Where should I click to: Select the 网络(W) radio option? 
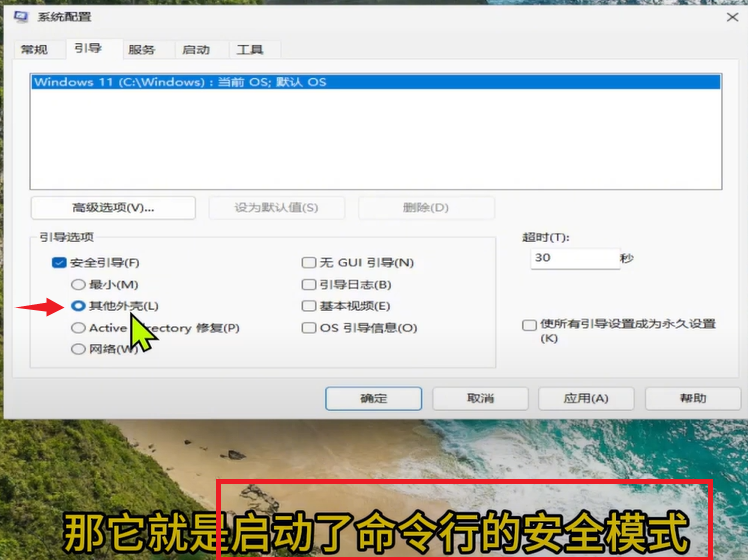click(x=78, y=349)
